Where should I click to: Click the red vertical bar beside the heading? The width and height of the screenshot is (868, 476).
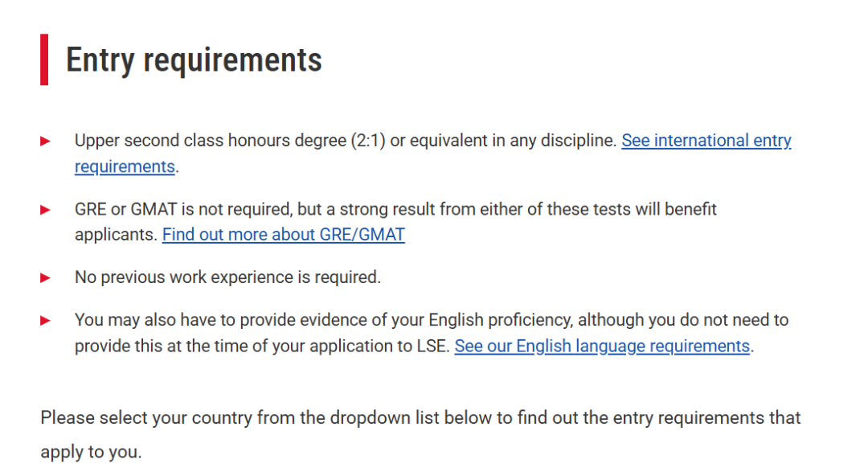tap(44, 59)
